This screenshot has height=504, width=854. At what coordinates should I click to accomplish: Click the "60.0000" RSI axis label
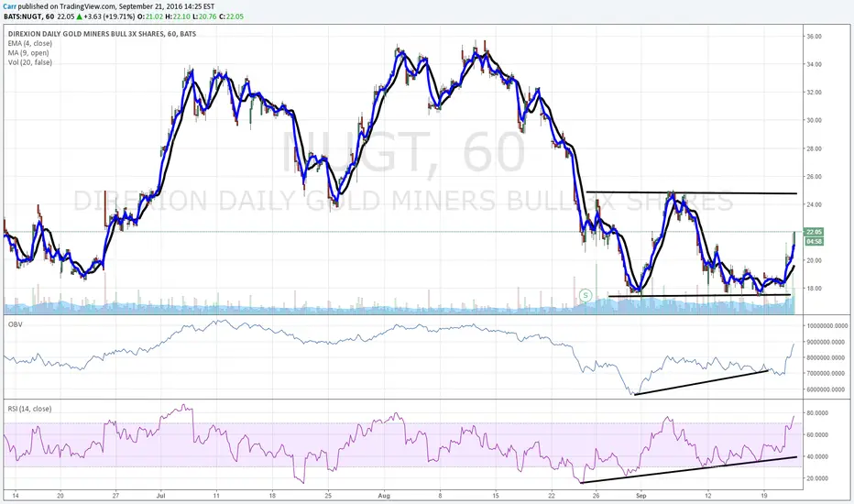click(817, 434)
